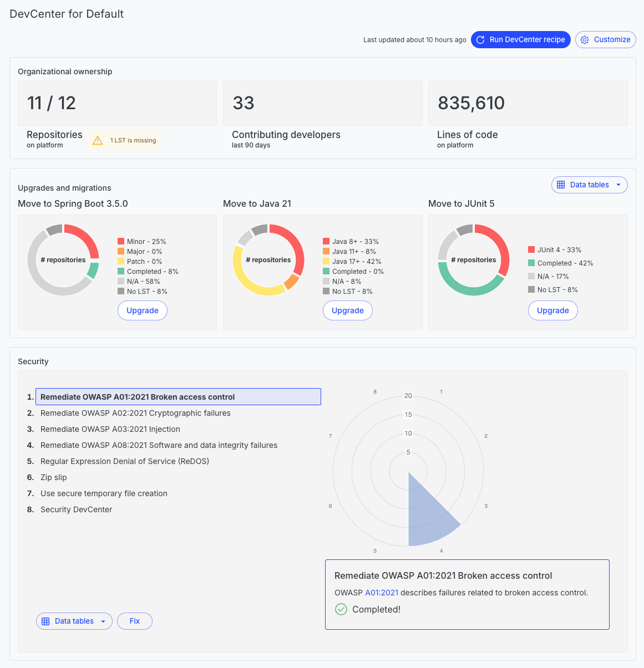
Task: Select Remediate OWASP A01:2021 Broken access control
Action: coord(178,397)
